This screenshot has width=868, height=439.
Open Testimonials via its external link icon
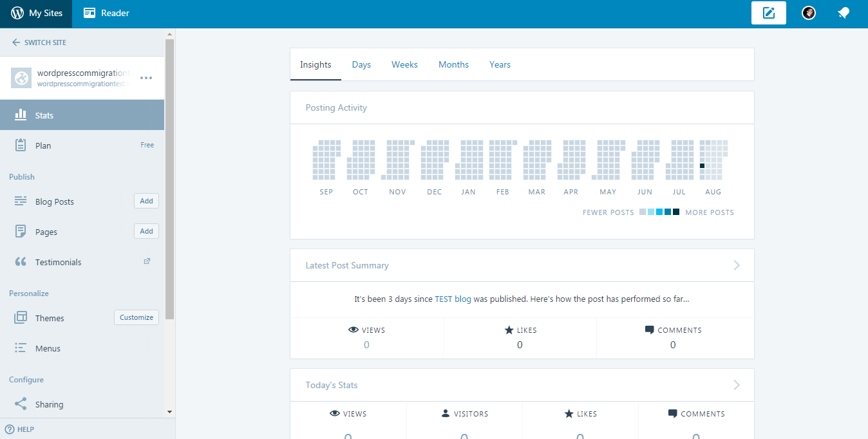[146, 261]
